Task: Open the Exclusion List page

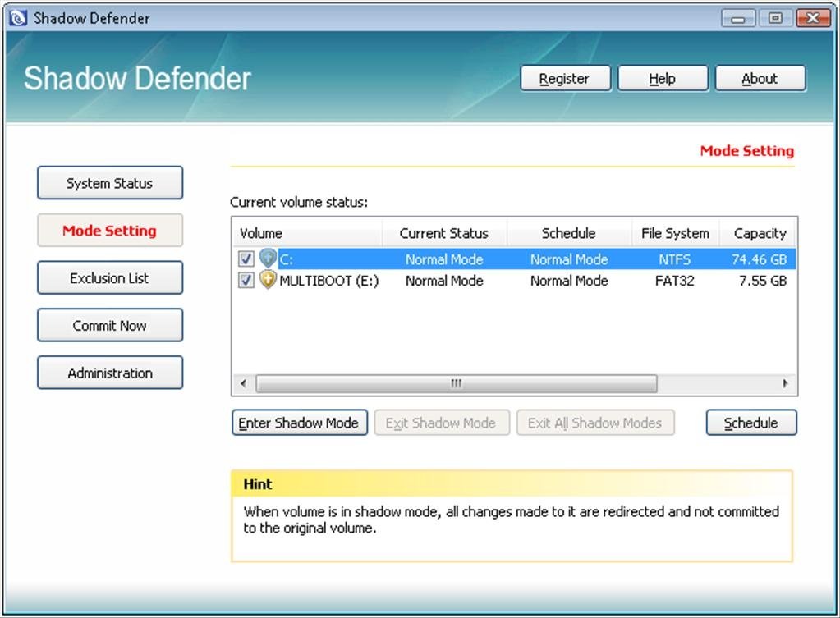Action: coord(110,278)
